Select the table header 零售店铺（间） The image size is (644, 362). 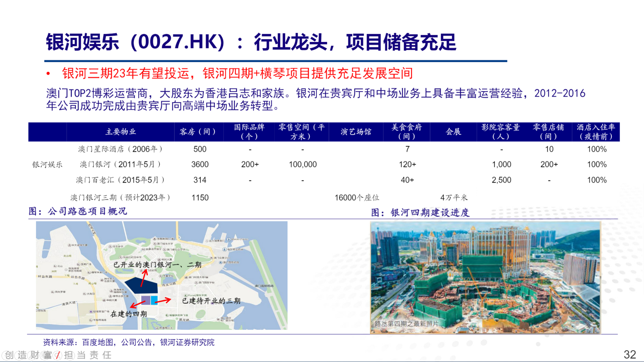548,132
